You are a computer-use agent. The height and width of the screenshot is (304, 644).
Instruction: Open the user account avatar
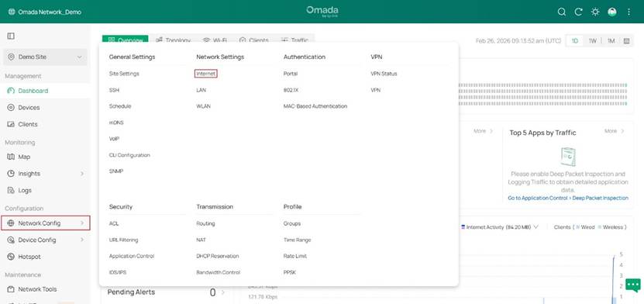[612, 12]
